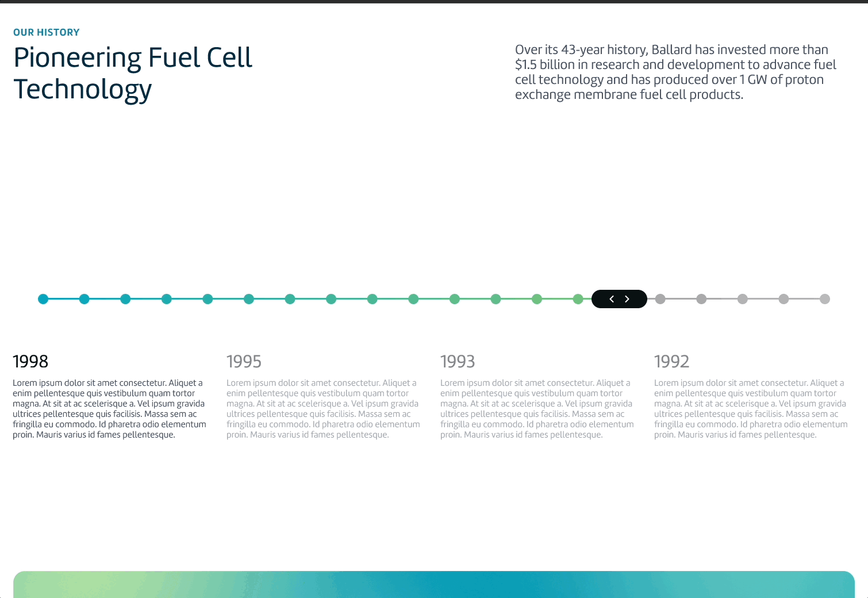Select the first teal timeline dot
Viewport: 868px width, 598px height.
[43, 299]
